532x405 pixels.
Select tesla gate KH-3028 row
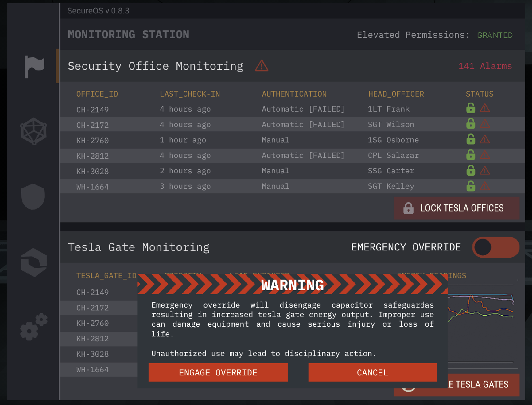[99, 354]
